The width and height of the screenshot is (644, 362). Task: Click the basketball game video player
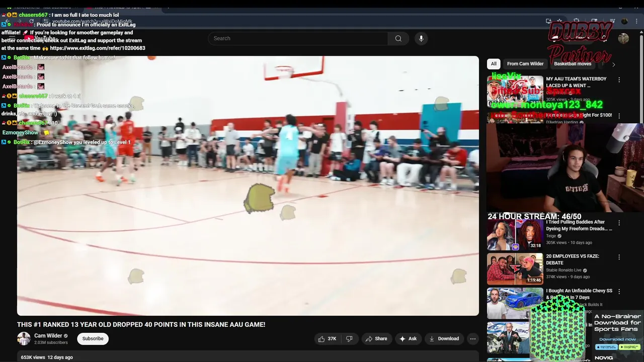248,186
